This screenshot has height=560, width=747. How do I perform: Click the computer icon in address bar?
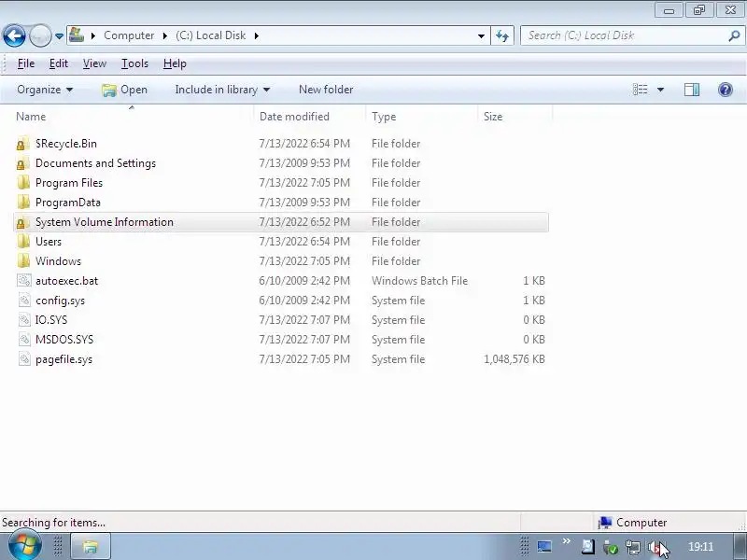77,35
